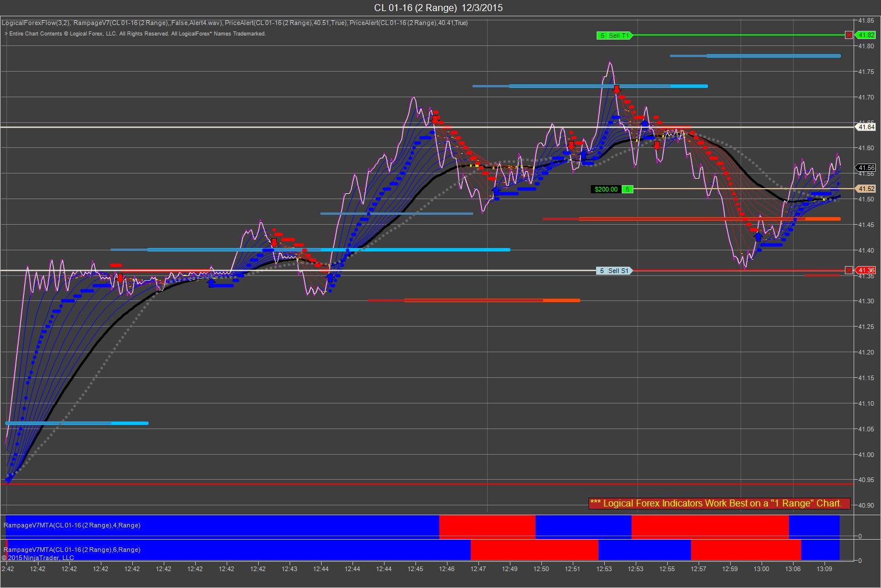Click the 41.20 price axis label

[x=866, y=353]
